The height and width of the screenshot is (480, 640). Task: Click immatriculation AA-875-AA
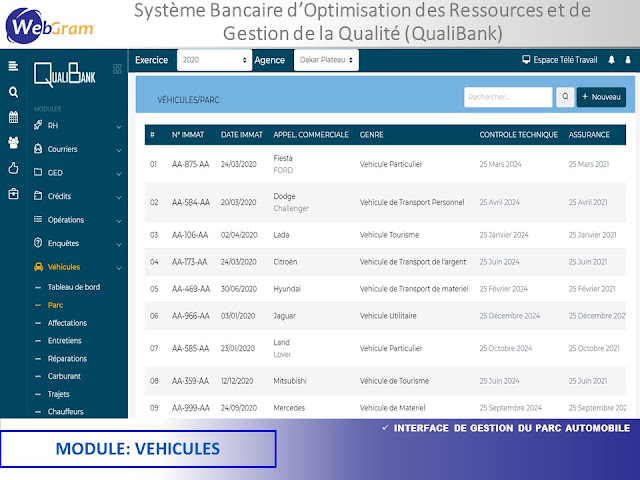pos(191,164)
